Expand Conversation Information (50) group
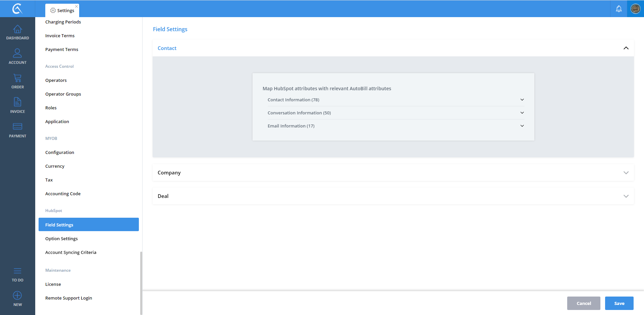Screen dimensions: 644x315 tap(522, 113)
